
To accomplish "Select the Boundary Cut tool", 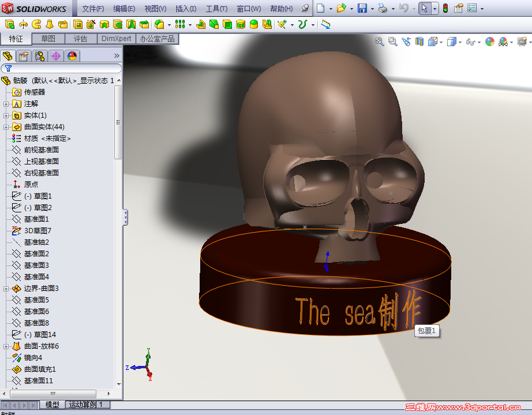I will [144, 24].
